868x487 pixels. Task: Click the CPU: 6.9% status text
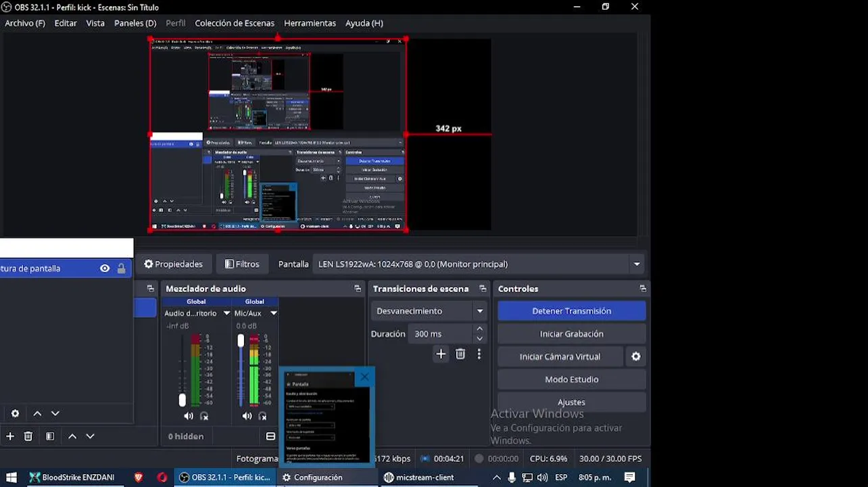point(549,459)
